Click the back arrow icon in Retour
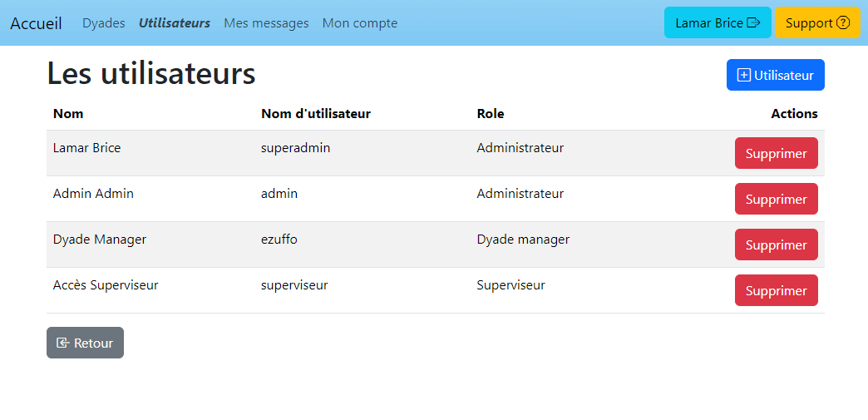The width and height of the screenshot is (868, 420). click(x=62, y=343)
